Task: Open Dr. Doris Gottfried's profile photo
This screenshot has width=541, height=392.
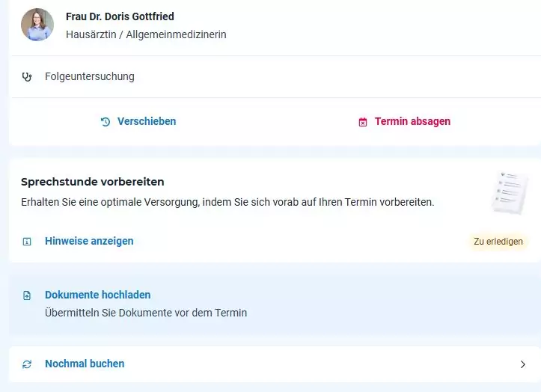Action: (37, 25)
